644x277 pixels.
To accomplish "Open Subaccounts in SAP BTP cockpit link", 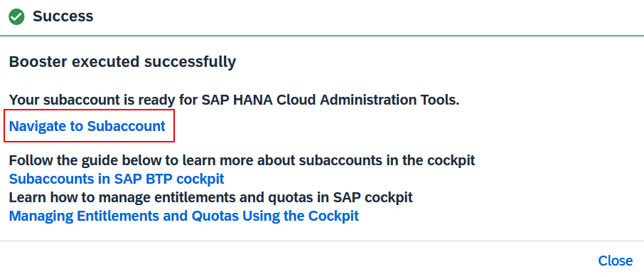I will tap(117, 179).
